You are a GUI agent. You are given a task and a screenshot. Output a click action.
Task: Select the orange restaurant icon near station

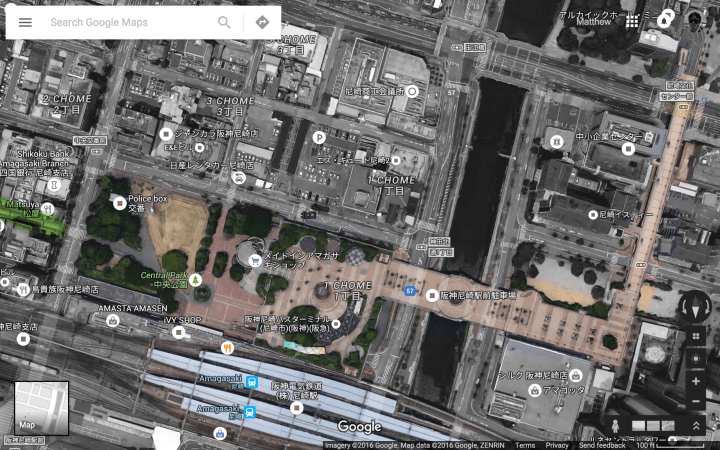coord(227,348)
